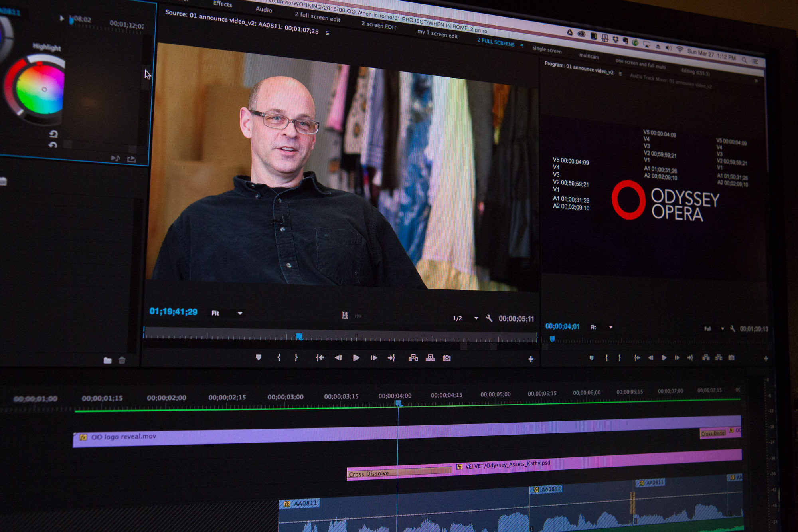Click the volume icon in menu bar

pos(668,48)
